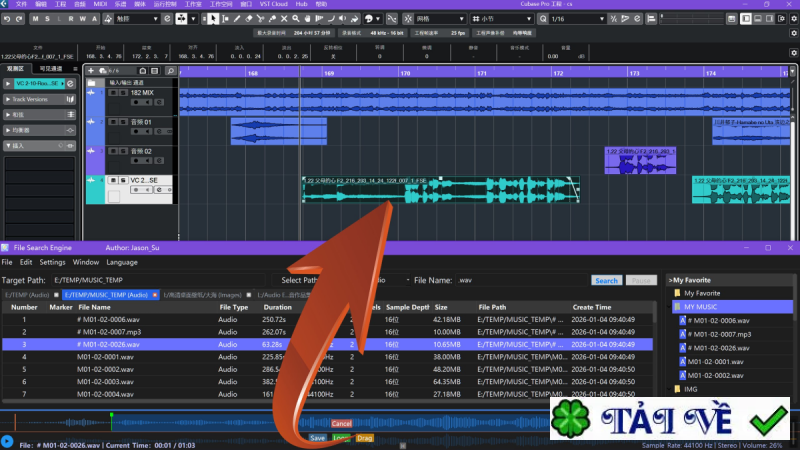Switch to the E:/TEMP (Audio) tab

(x=27, y=295)
